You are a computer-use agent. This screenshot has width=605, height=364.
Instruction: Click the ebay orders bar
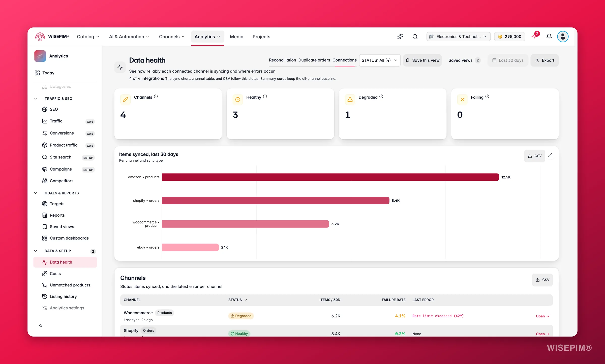coord(190,247)
